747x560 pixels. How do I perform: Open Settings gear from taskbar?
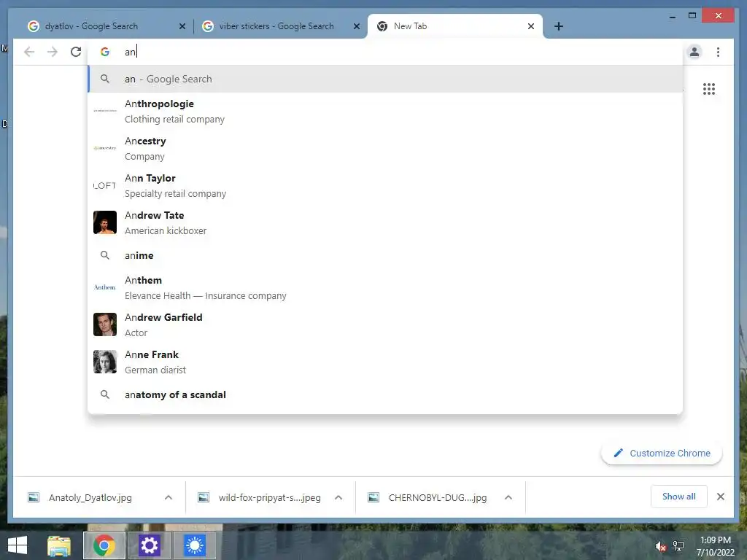149,545
